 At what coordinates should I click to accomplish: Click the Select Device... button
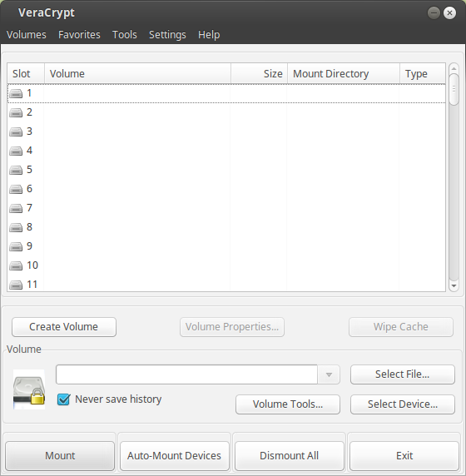pos(403,404)
